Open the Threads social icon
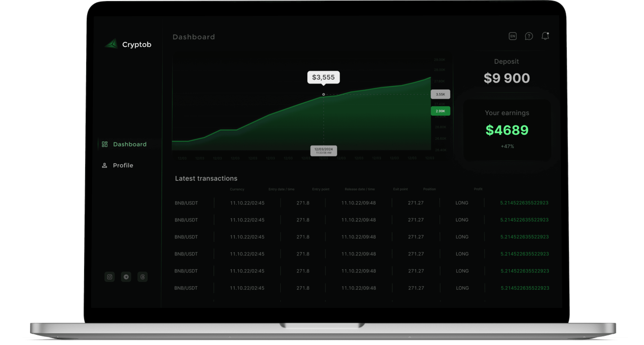644x345 pixels. click(x=143, y=277)
